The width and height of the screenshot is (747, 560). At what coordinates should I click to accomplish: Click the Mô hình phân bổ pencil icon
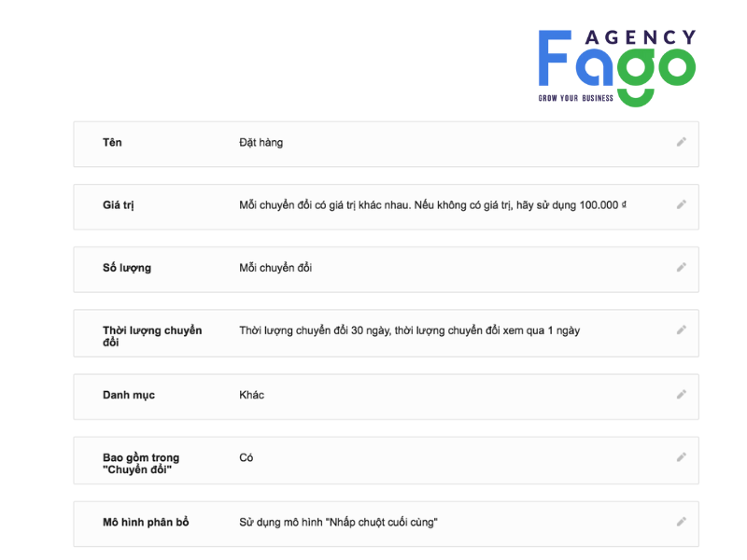tap(682, 522)
